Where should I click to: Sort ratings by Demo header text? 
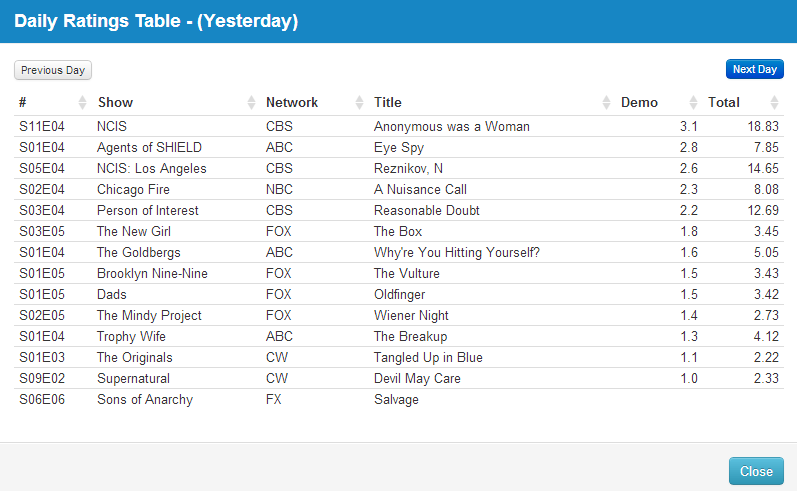tap(640, 102)
